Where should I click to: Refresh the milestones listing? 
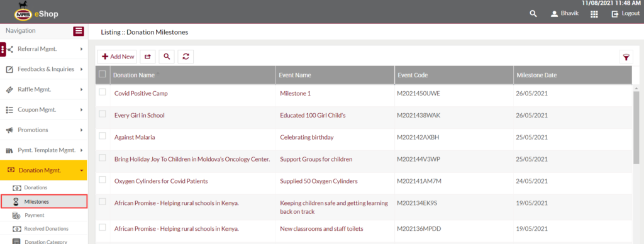pos(186,57)
